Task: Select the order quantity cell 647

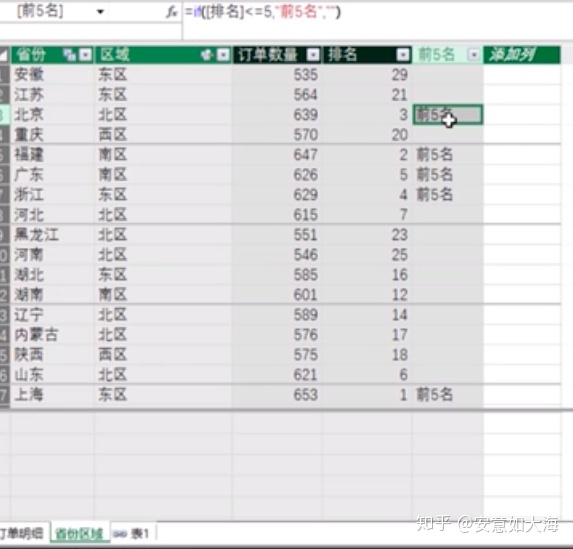Action: click(277, 155)
